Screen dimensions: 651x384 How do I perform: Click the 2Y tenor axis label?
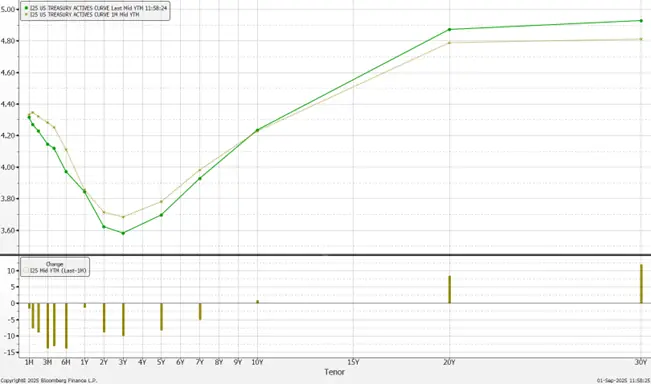[x=104, y=362]
